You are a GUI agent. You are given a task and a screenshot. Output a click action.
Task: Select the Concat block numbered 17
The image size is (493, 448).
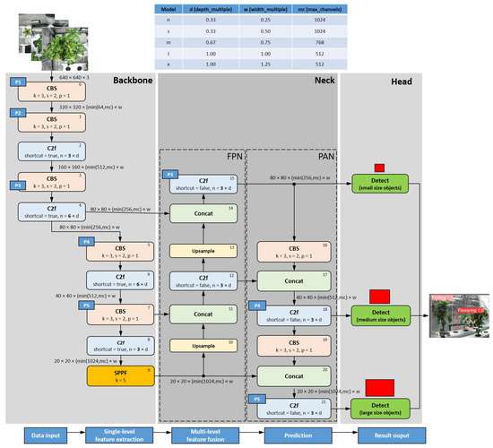294,281
